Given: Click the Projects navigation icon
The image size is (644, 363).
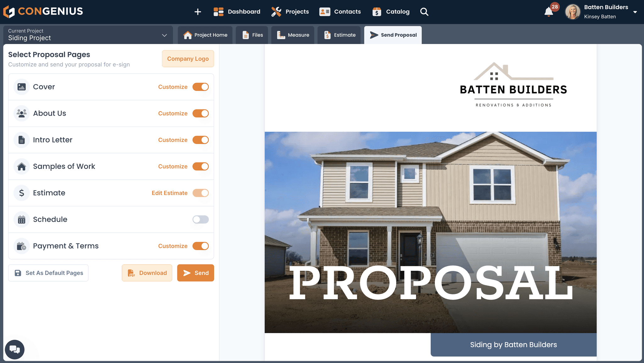Looking at the screenshot, I should 275,12.
